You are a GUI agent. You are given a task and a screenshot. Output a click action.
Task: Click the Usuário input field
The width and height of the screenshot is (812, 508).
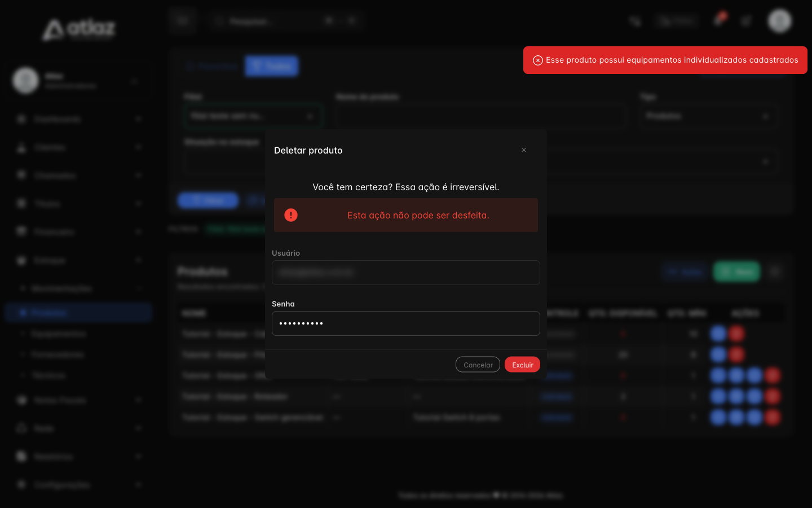point(406,273)
